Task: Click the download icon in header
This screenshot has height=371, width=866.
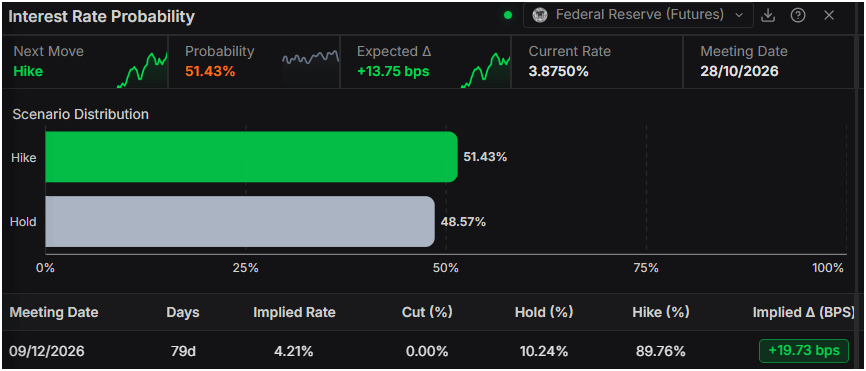Action: (768, 15)
